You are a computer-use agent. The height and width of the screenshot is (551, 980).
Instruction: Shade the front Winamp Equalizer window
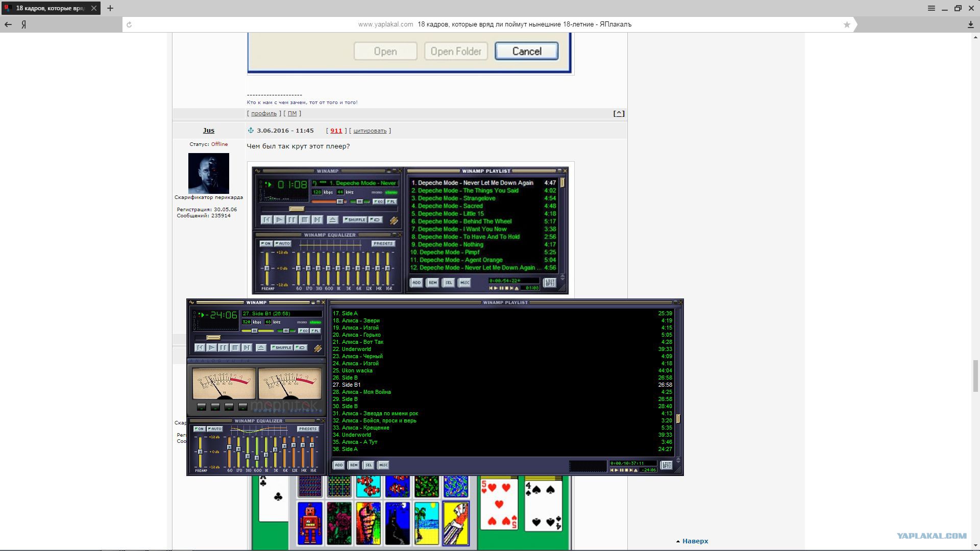tap(318, 421)
